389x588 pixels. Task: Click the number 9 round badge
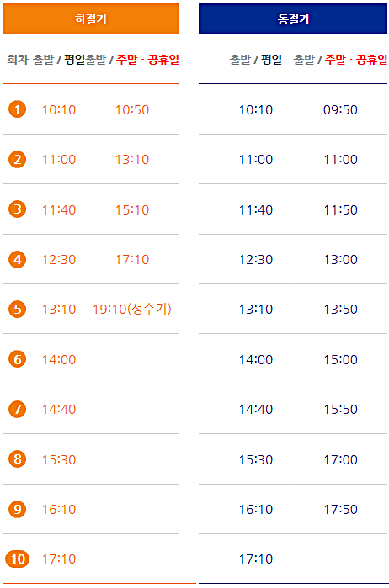click(18, 509)
